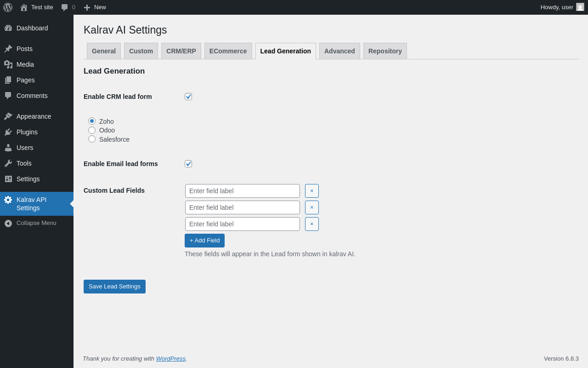The image size is (588, 368).
Task: Switch to the CRM/ERP tab
Action: point(181,51)
